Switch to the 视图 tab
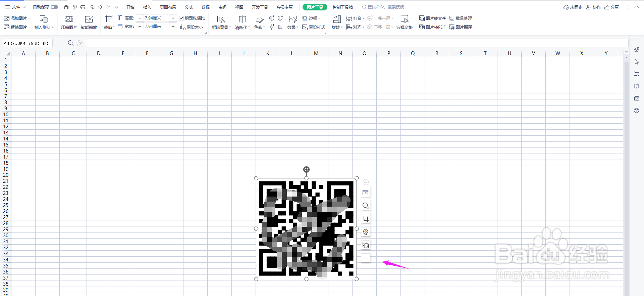The image size is (644, 296). pos(239,7)
